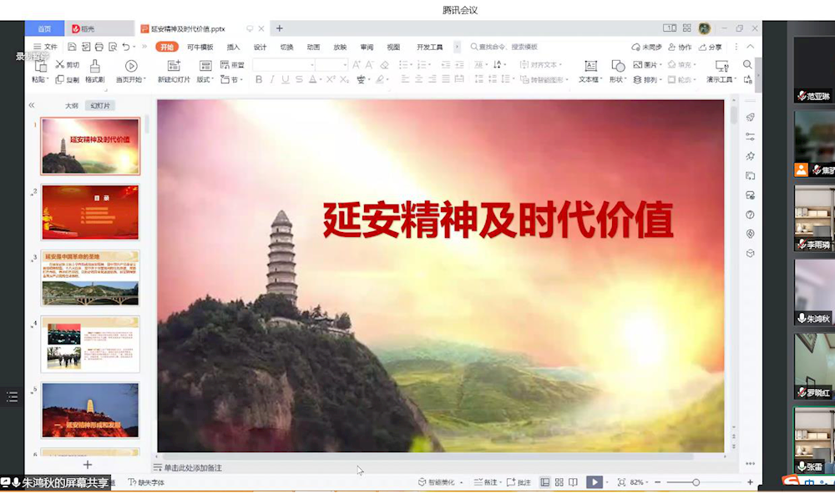Switch to the 动画 tab

313,47
